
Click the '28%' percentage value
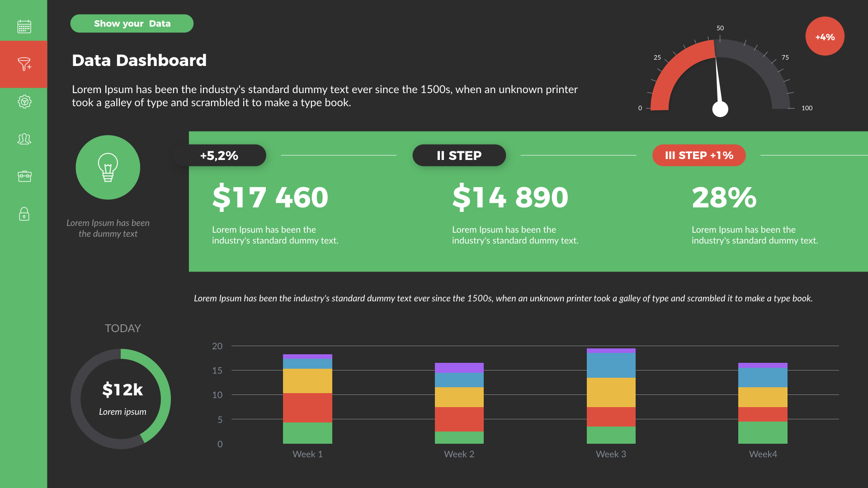point(724,197)
